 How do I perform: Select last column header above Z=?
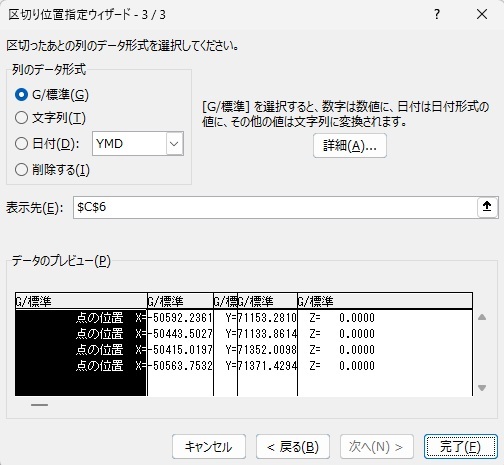point(385,301)
